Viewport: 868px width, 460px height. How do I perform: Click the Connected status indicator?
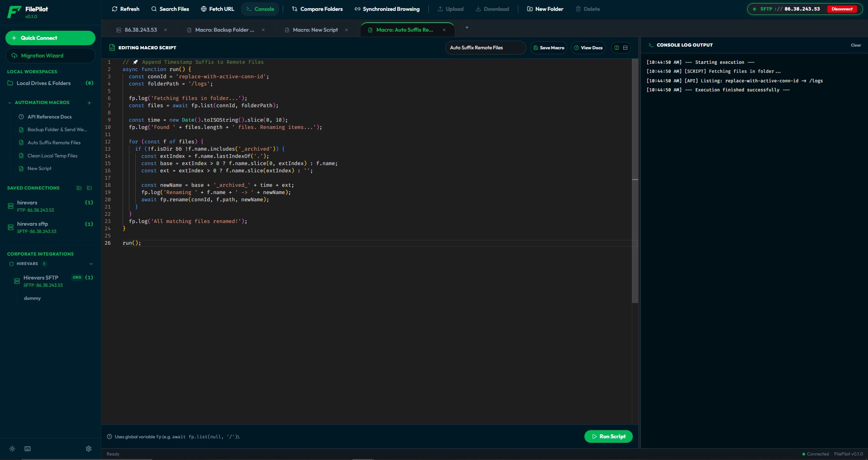tap(816, 454)
